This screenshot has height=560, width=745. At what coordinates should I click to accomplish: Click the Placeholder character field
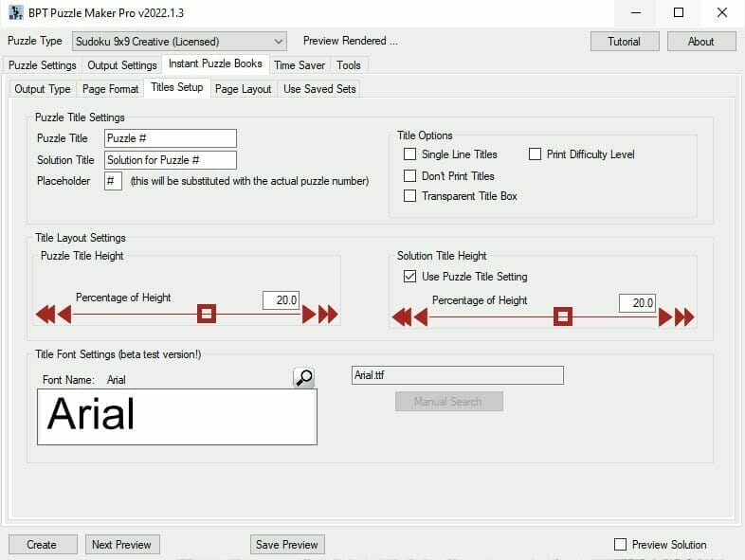(113, 181)
